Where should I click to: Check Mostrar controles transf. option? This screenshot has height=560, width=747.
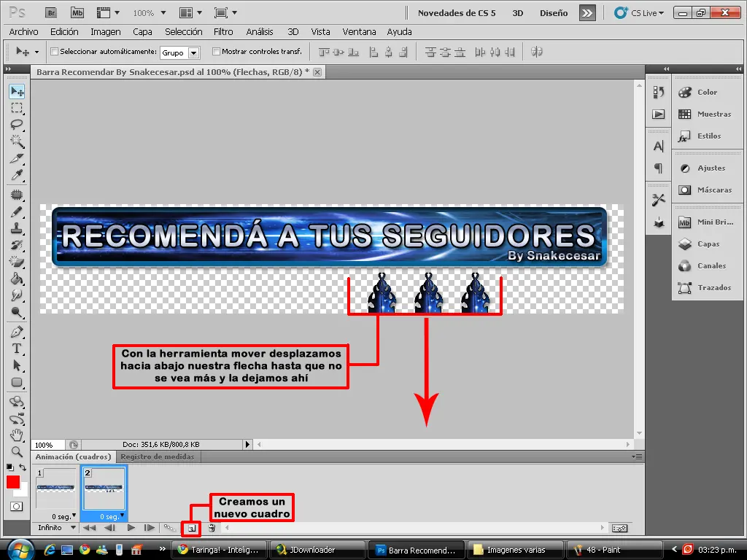(216, 52)
